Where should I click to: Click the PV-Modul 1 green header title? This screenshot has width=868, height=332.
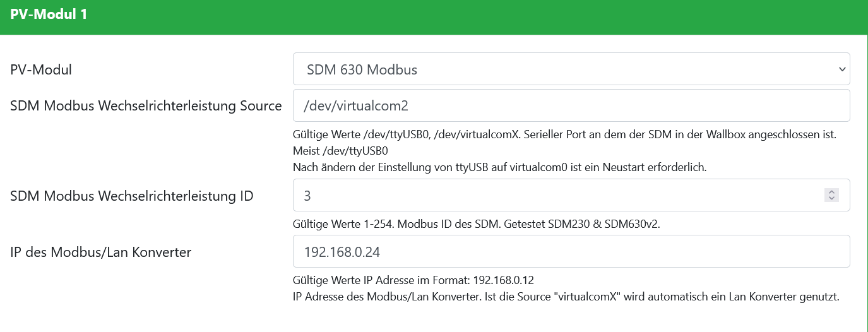pos(49,15)
